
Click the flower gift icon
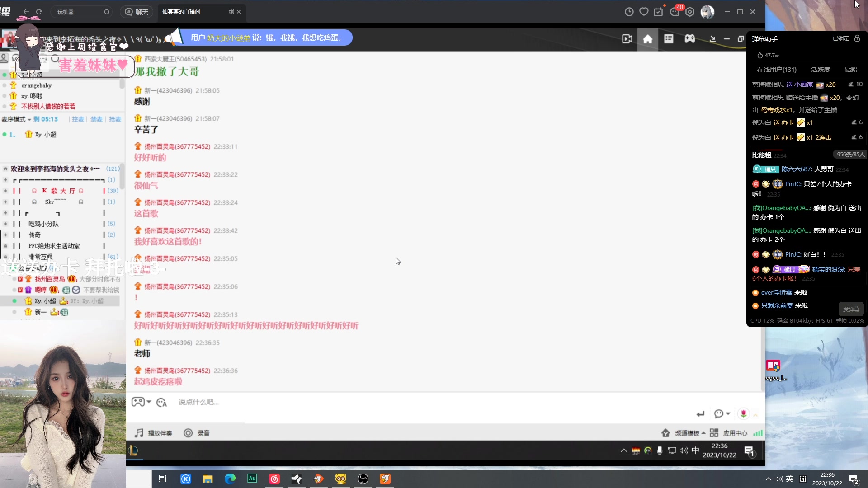tap(743, 413)
